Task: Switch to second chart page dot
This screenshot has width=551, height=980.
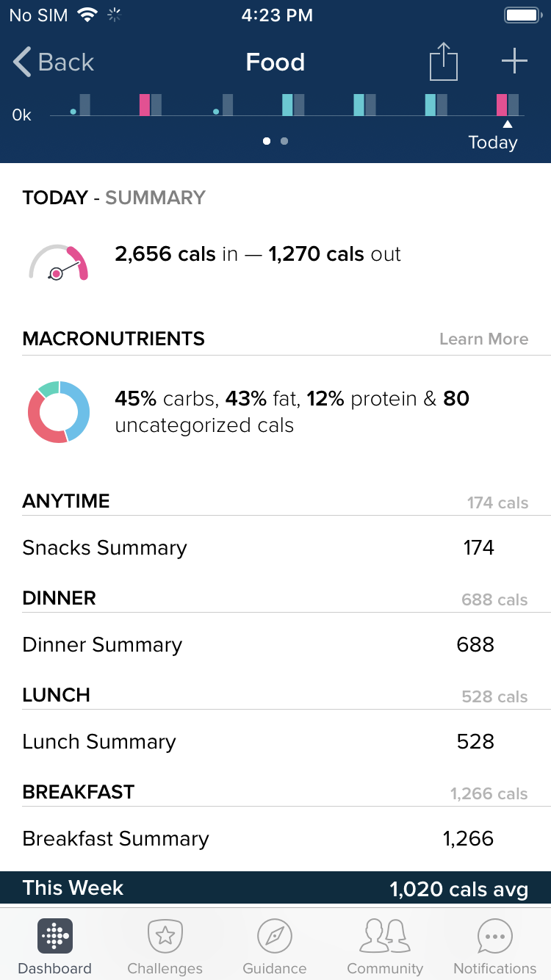Action: point(284,141)
